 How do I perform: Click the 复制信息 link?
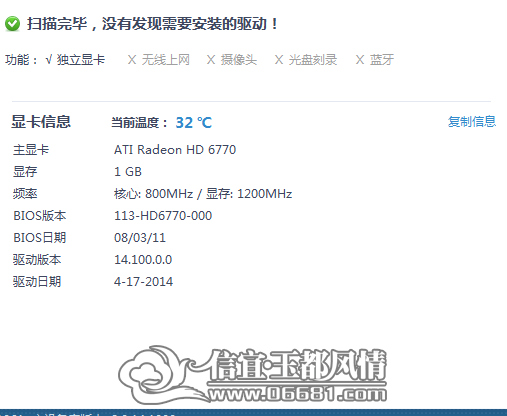[472, 122]
